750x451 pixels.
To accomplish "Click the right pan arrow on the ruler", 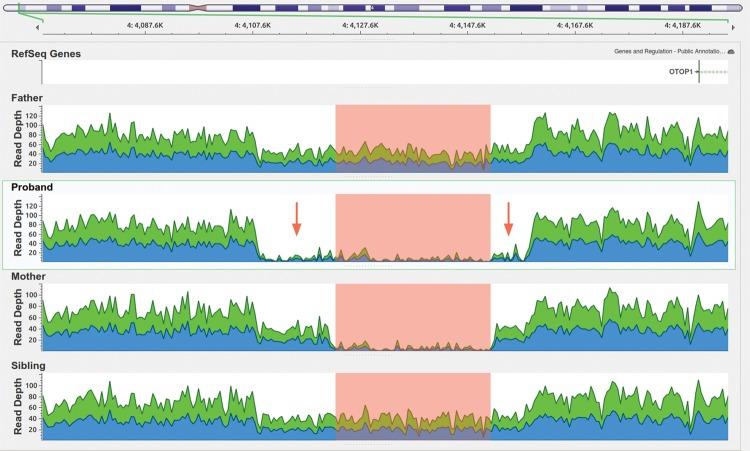I will (x=735, y=26).
